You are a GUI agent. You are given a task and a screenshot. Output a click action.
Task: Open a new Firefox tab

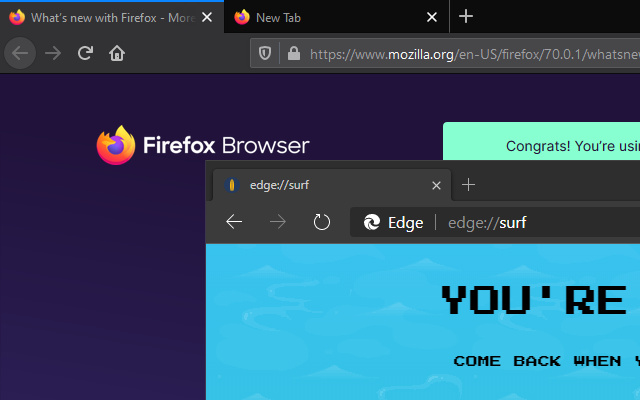coord(466,17)
